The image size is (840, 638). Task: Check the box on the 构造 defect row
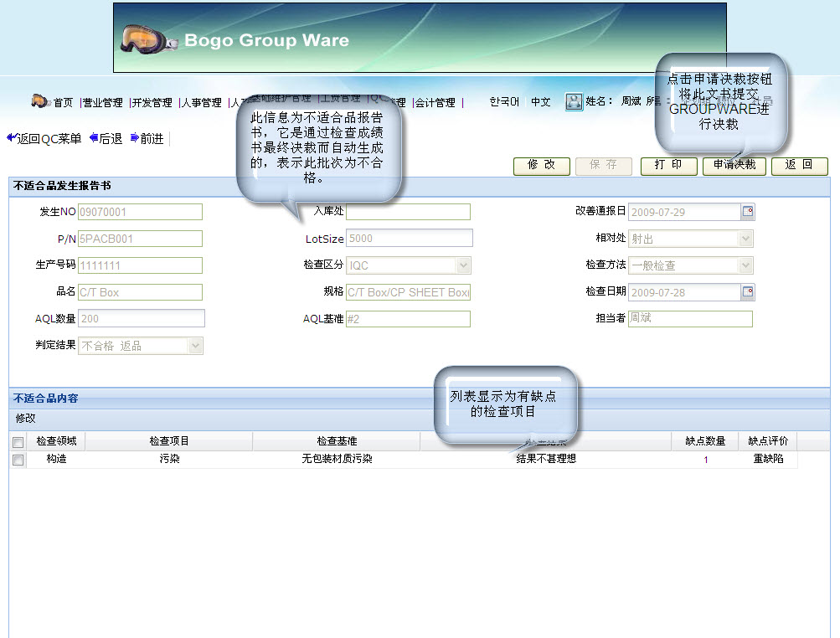17,459
